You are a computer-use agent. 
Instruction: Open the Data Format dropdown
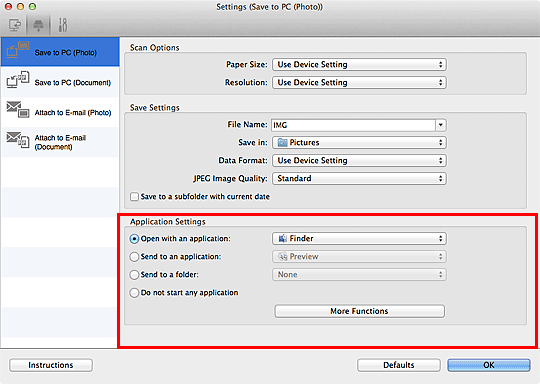pyautogui.click(x=359, y=160)
